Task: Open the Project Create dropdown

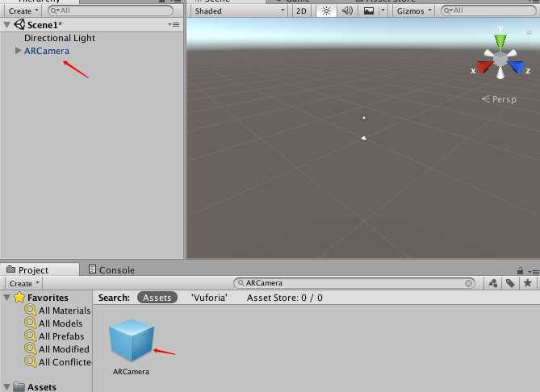Action: click(x=24, y=284)
